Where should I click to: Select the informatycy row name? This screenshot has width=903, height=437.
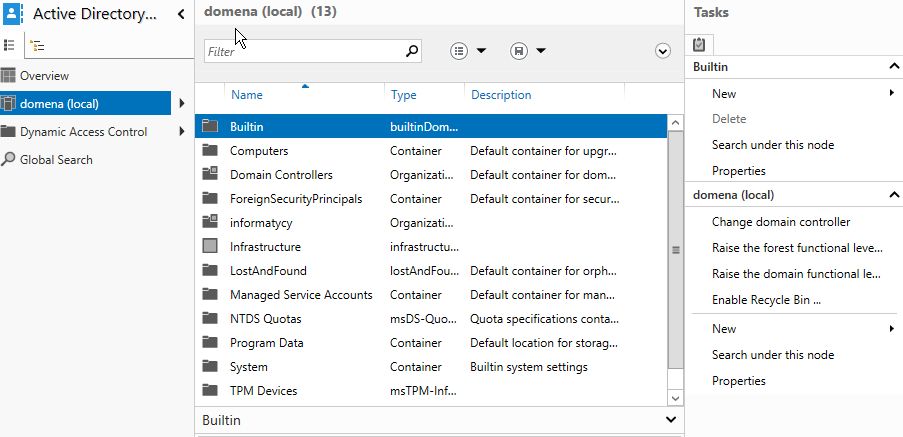point(261,222)
